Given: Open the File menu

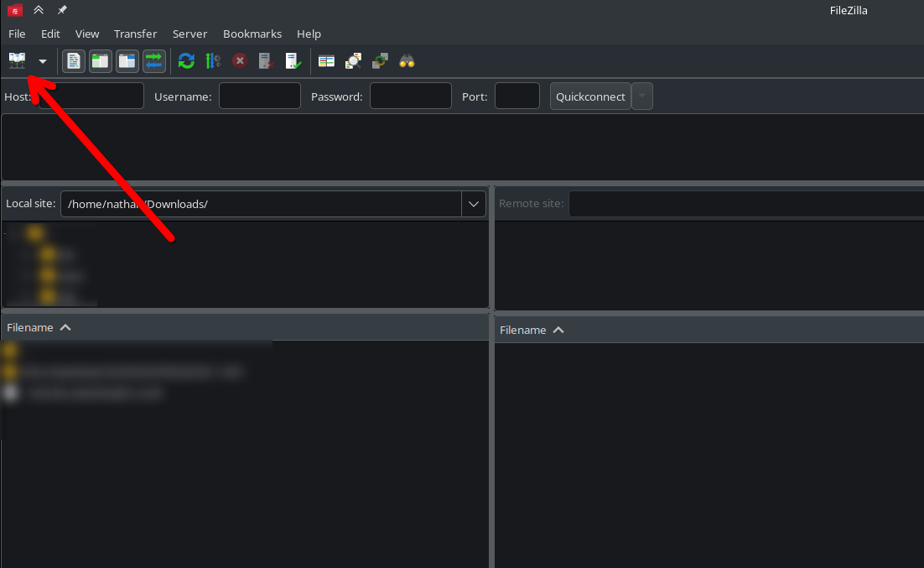Looking at the screenshot, I should (x=17, y=34).
